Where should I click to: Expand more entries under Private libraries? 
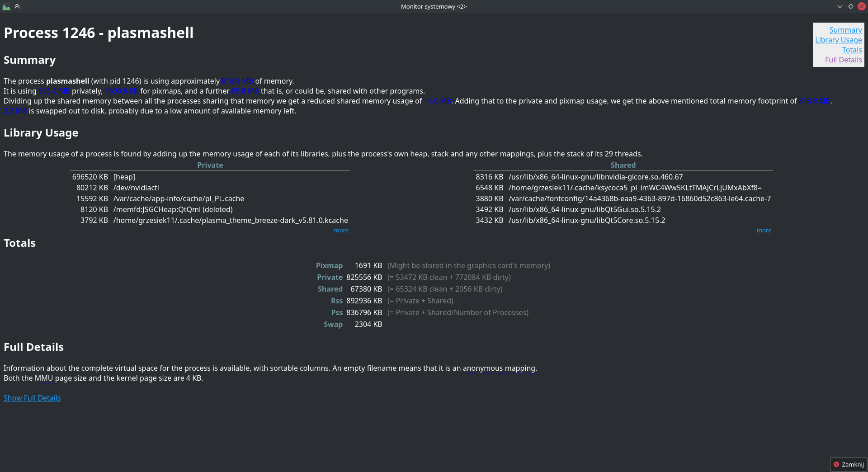click(x=341, y=231)
